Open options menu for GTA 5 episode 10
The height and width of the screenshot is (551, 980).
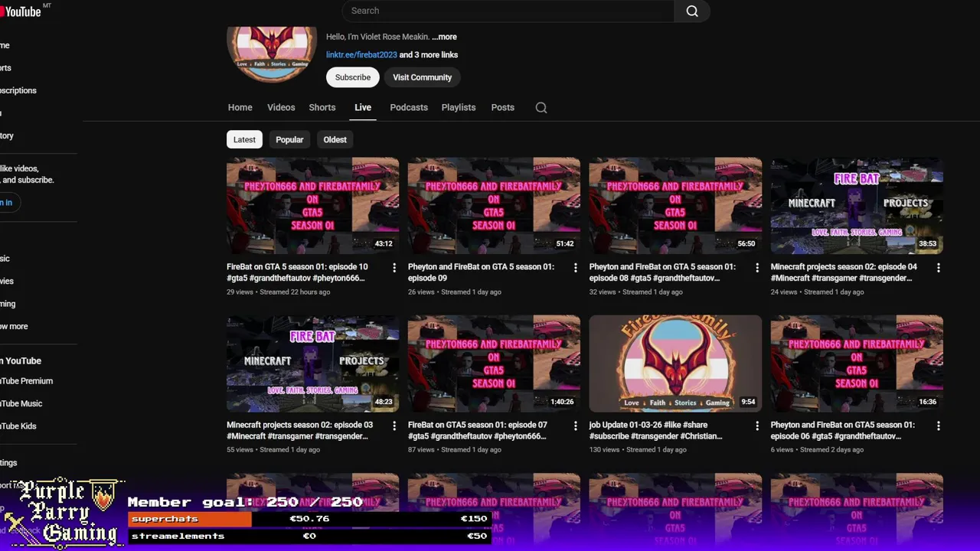click(x=394, y=268)
